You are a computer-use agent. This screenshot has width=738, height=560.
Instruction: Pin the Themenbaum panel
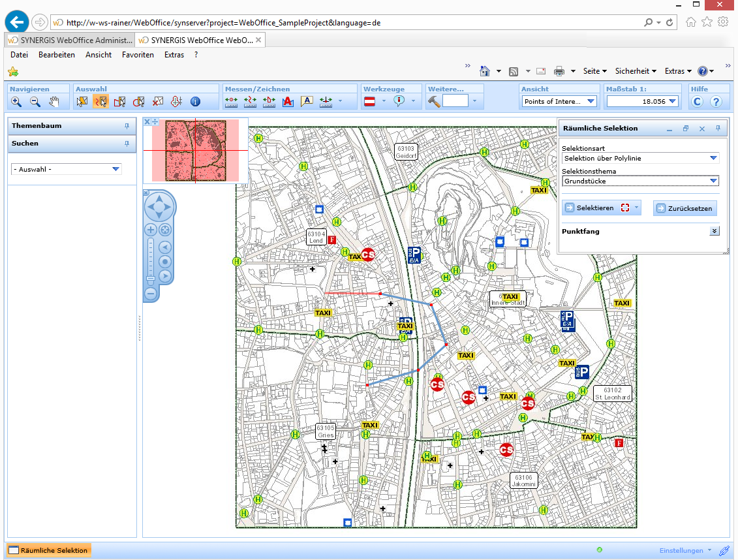[127, 125]
